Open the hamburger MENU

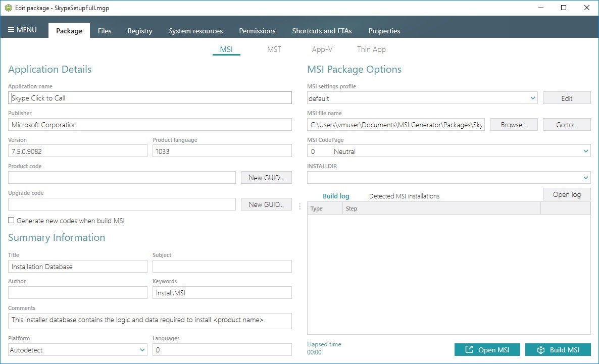coord(23,30)
